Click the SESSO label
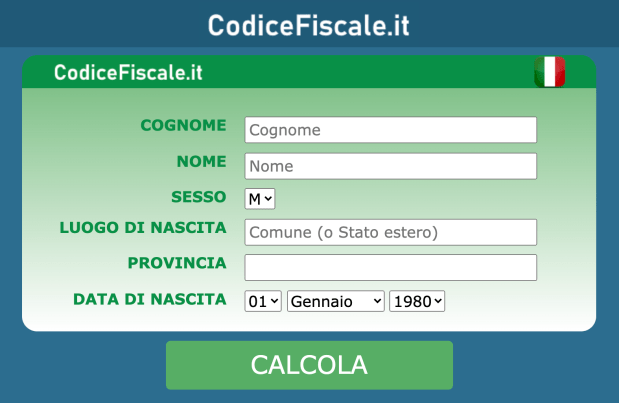Viewport: 619px width, 403px height. click(x=199, y=197)
